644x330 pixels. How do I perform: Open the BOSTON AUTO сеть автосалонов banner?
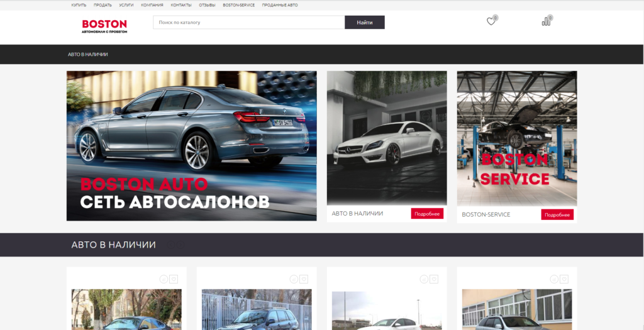[x=191, y=146]
